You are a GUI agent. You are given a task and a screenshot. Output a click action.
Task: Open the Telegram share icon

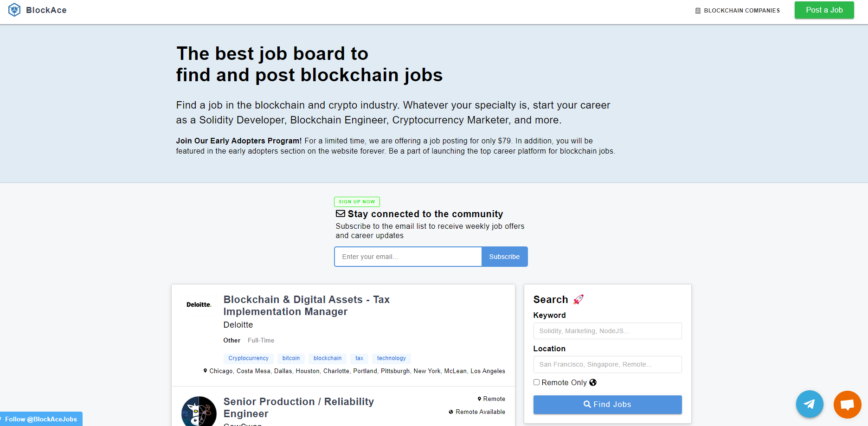click(x=810, y=404)
